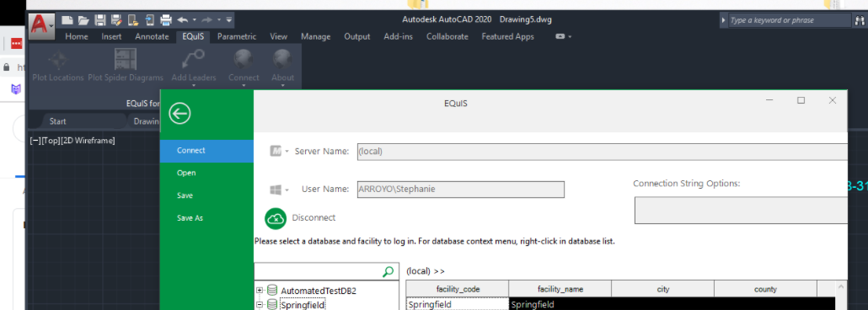This screenshot has height=310, width=868.
Task: Switch to the Annotate ribbon tab
Action: coord(153,36)
